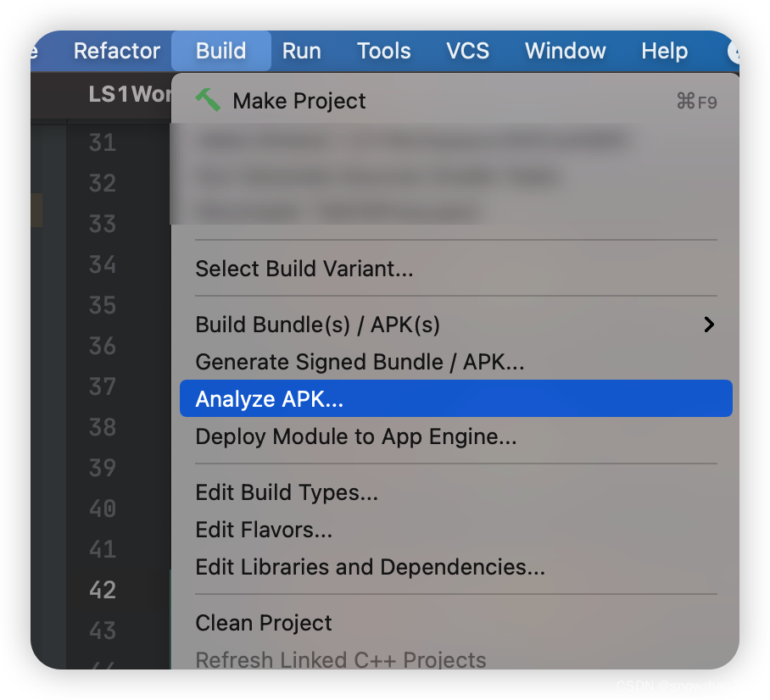Click line number 33 in gutter

click(x=103, y=225)
